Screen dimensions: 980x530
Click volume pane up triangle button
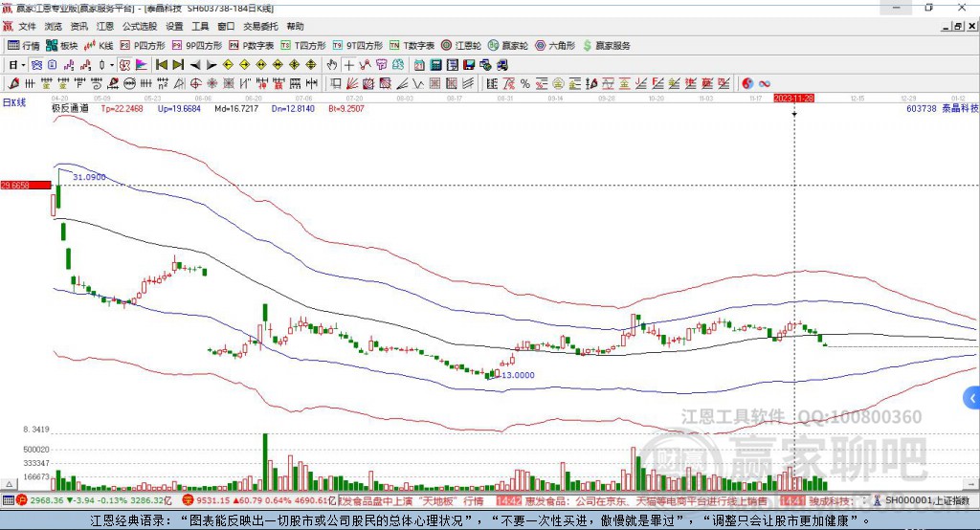[x=9, y=484]
